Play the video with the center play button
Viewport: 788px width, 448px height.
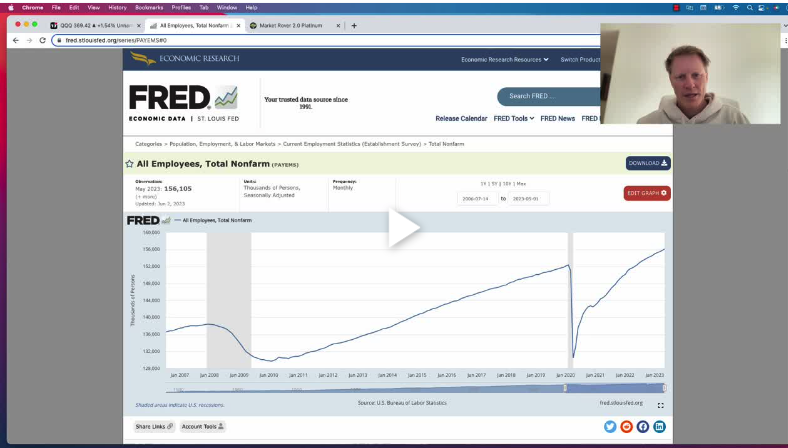click(404, 228)
